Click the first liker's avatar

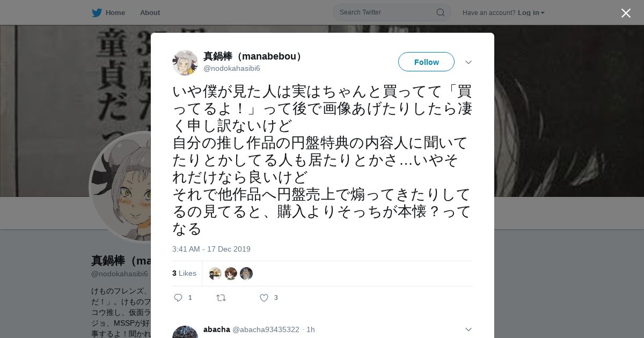pos(215,274)
